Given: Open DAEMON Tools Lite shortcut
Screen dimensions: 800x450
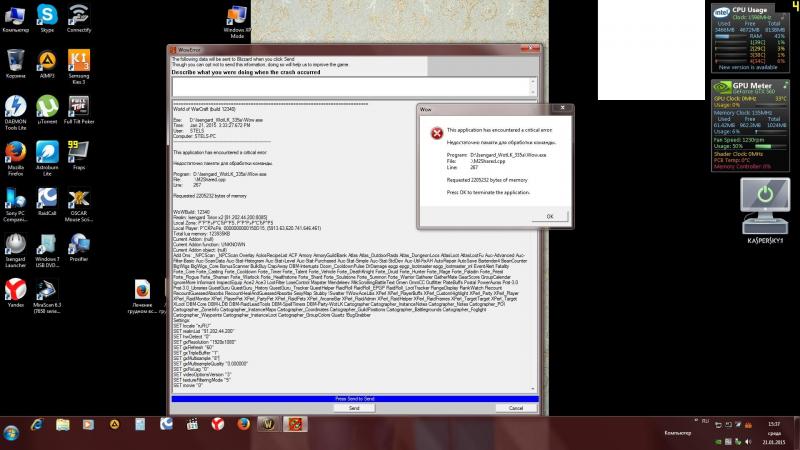Looking at the screenshot, I should tap(15, 113).
